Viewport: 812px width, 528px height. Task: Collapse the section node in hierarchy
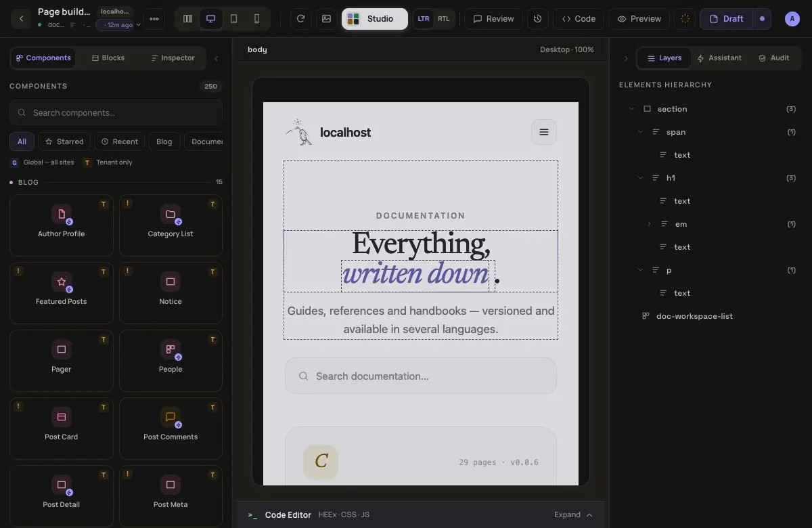(x=632, y=109)
